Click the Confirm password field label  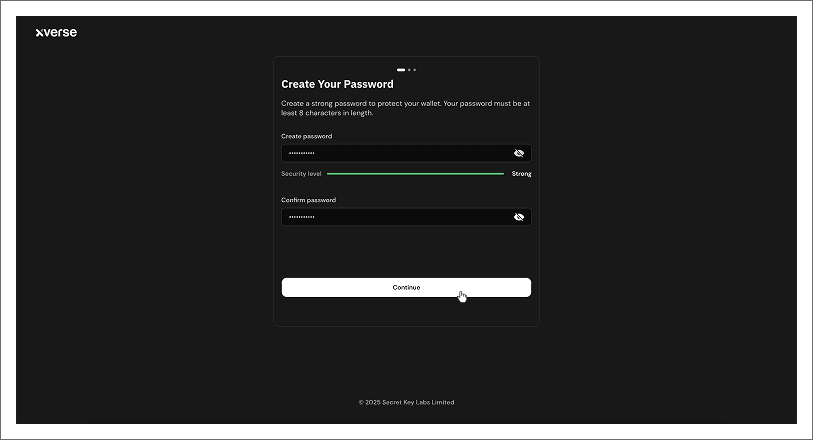point(308,200)
